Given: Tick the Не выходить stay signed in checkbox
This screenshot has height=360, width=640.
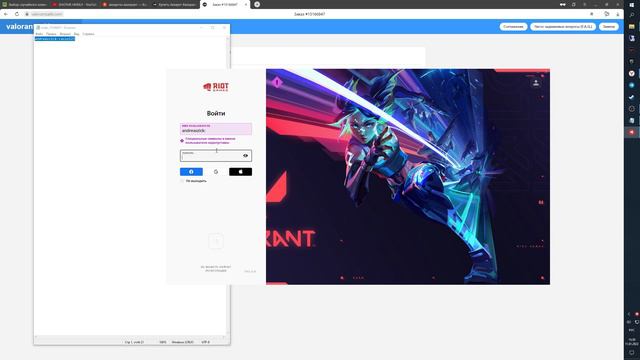Looking at the screenshot, I should click(x=182, y=181).
